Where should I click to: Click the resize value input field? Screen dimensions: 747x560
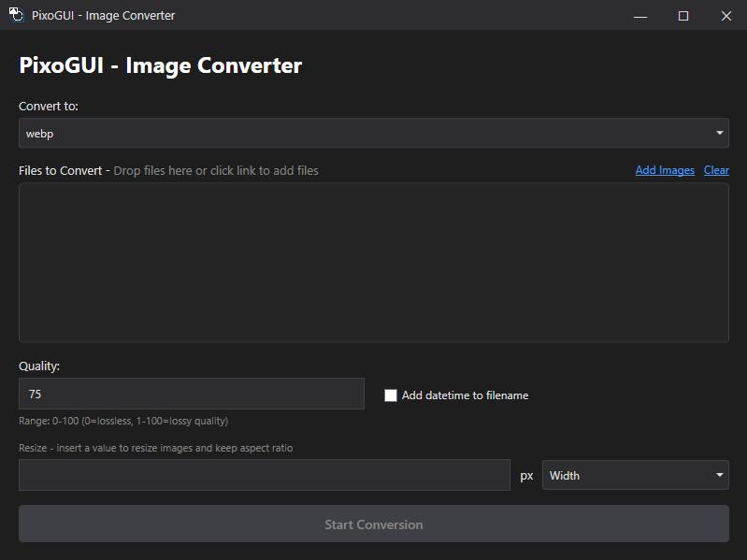[265, 475]
